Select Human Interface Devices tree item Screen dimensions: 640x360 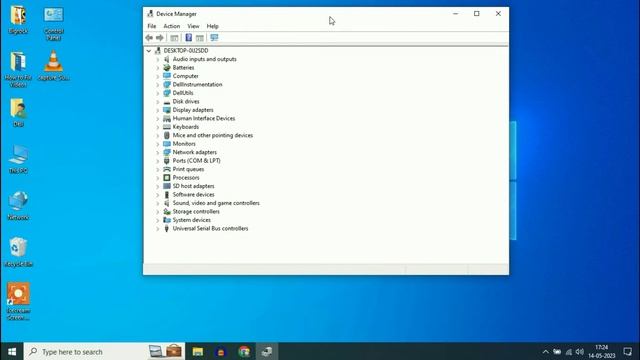[204, 118]
